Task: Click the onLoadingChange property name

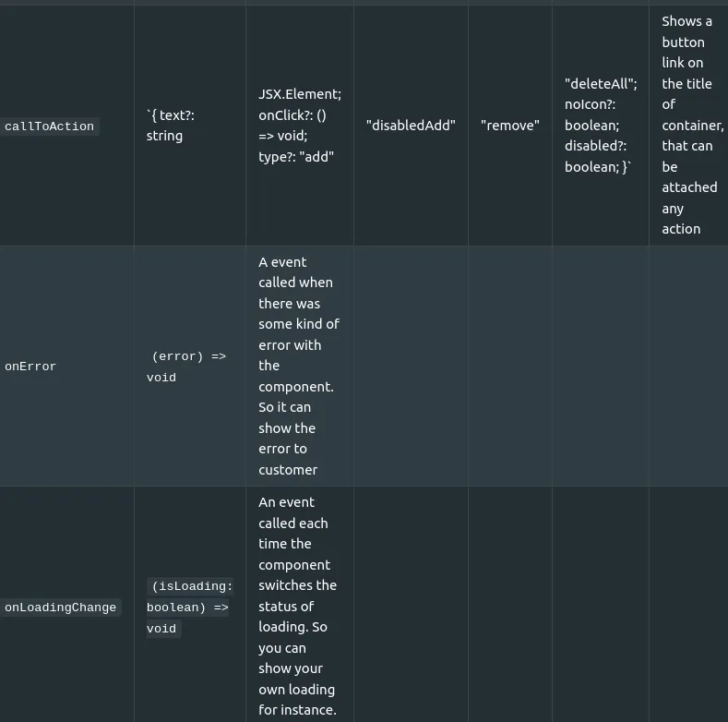Action: pyautogui.click(x=60, y=608)
